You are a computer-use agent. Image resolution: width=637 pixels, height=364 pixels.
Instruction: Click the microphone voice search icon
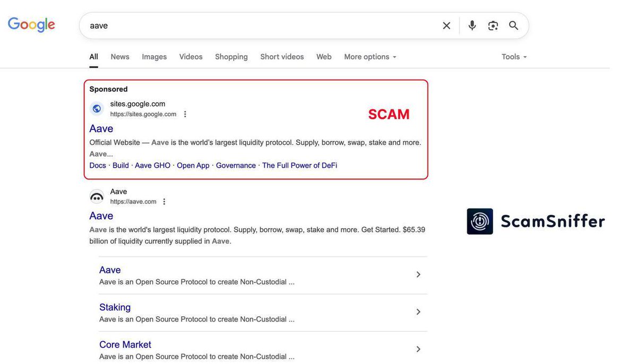471,25
